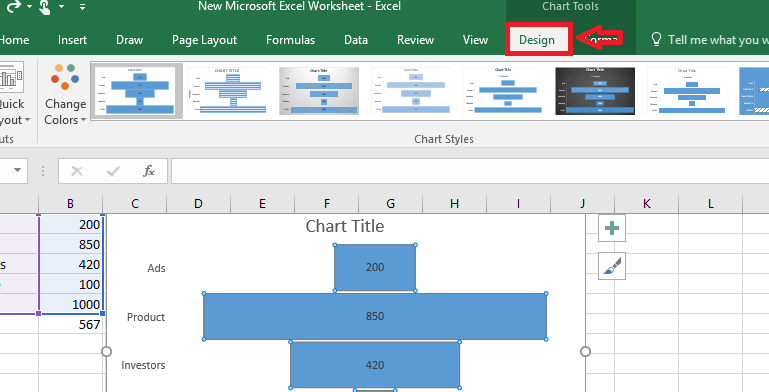Screen dimensions: 769x392
Task: Select the Product funnel bar labeled 850
Action: pyautogui.click(x=375, y=316)
